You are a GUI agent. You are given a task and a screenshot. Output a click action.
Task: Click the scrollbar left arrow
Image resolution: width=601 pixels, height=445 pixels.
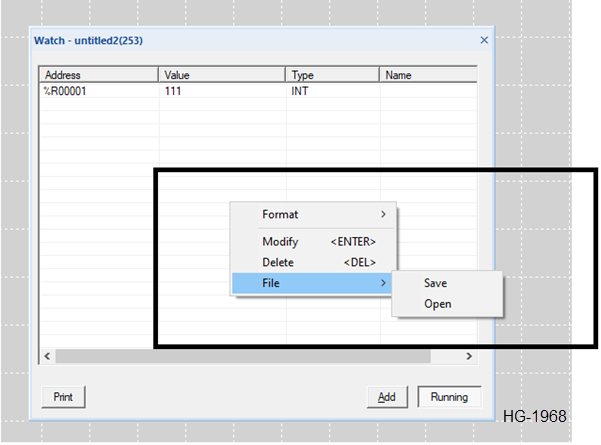[46, 356]
